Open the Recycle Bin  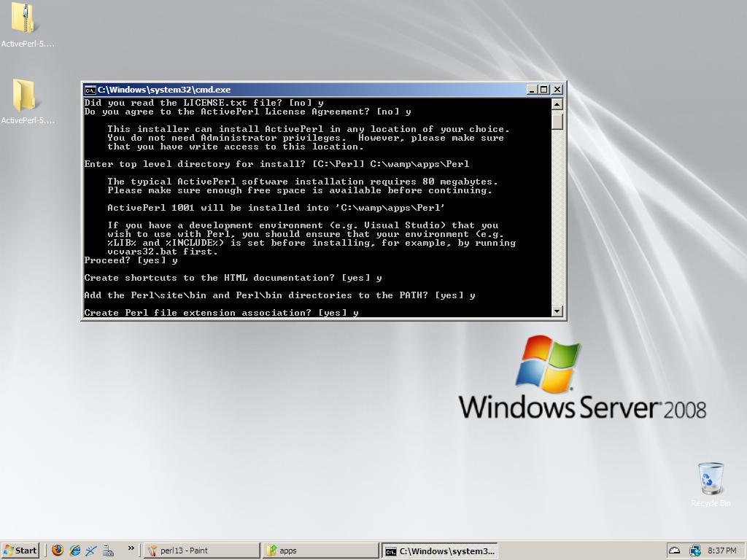point(710,479)
